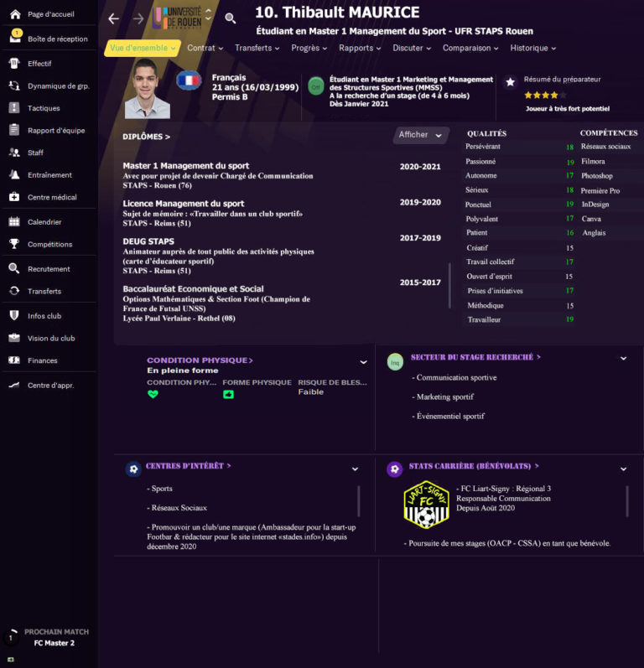Click the Liart-Signy FC club badge
Viewport: 644px width, 668px height.
coord(426,505)
